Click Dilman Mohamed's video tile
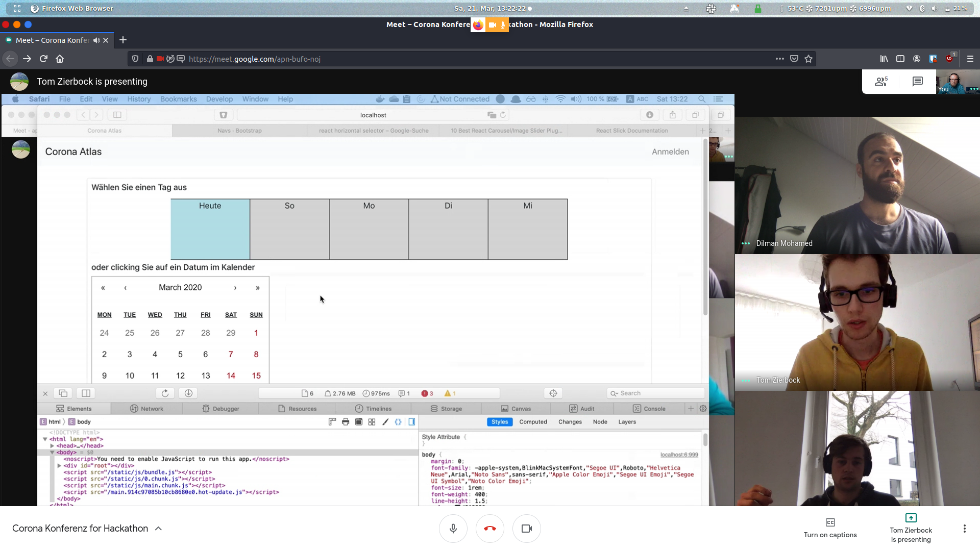 click(x=857, y=185)
